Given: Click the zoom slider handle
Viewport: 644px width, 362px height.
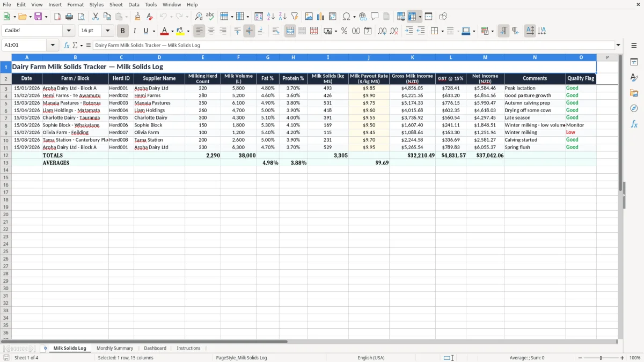Looking at the screenshot, I should (601, 358).
